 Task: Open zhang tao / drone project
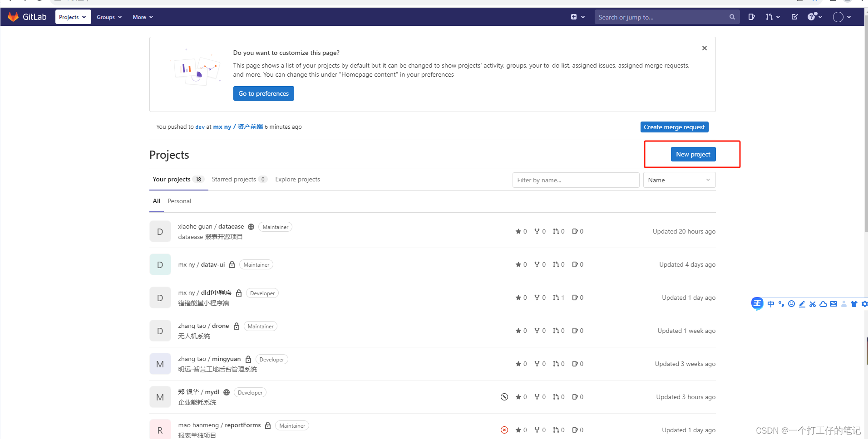[203, 326]
